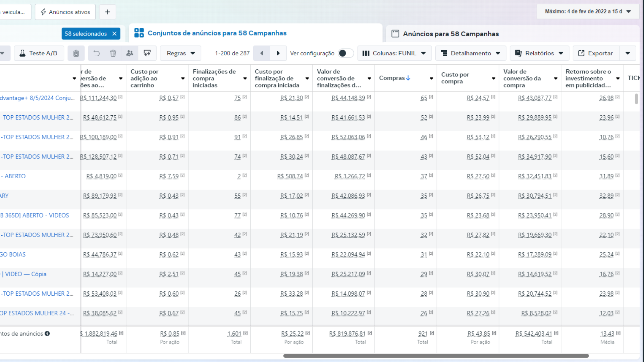Click the audience people icon
644x362 pixels.
[x=130, y=53]
